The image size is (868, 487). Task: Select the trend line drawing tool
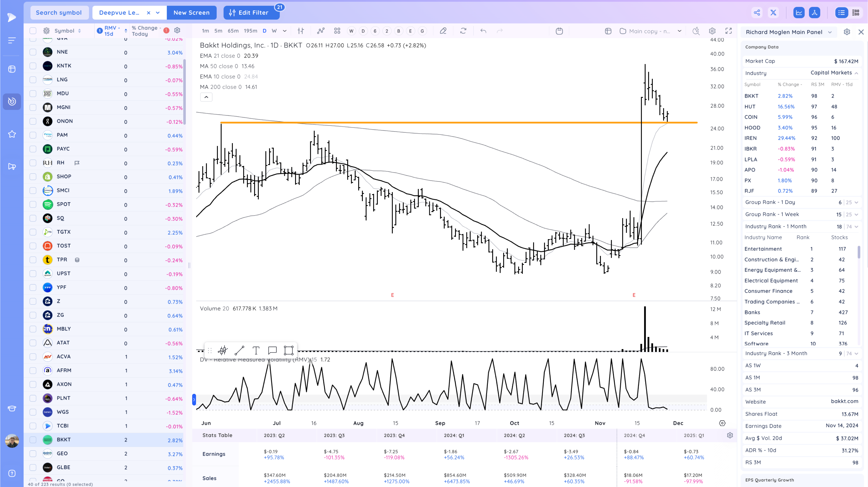click(239, 350)
